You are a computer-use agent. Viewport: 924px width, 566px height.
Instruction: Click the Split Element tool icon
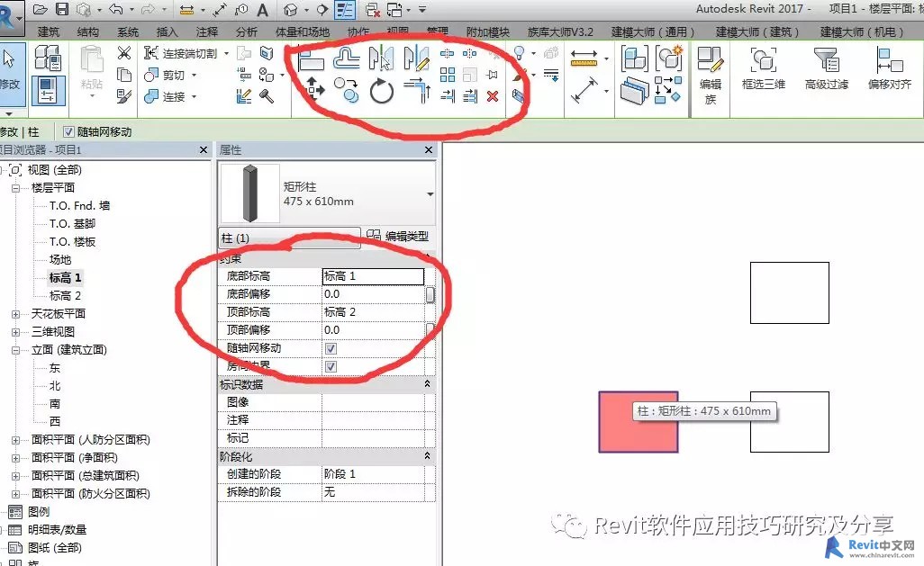point(448,54)
